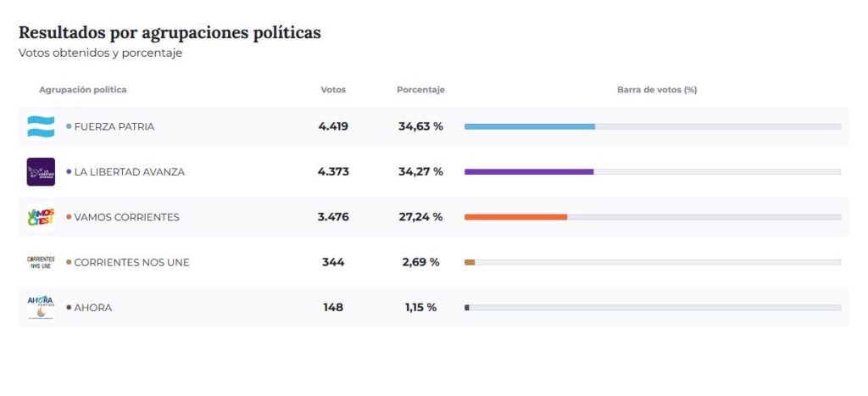This screenshot has height=396, width=868.
Task: Click the Votos column header
Action: coord(333,90)
